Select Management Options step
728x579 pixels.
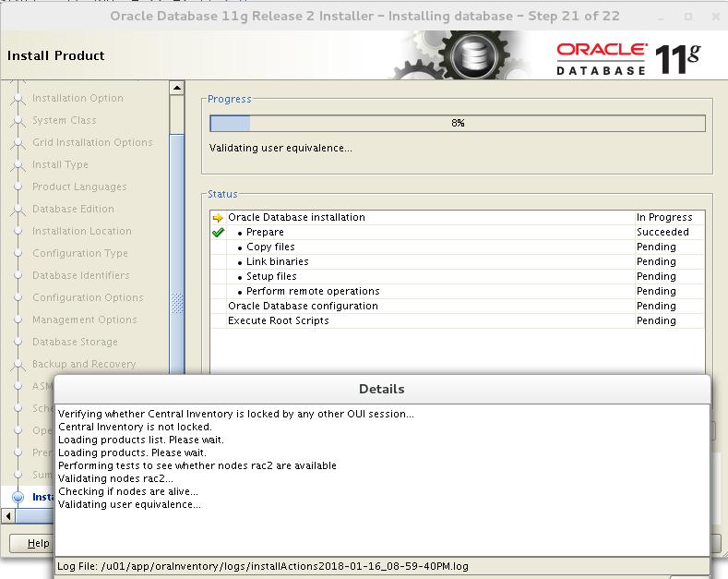click(85, 320)
